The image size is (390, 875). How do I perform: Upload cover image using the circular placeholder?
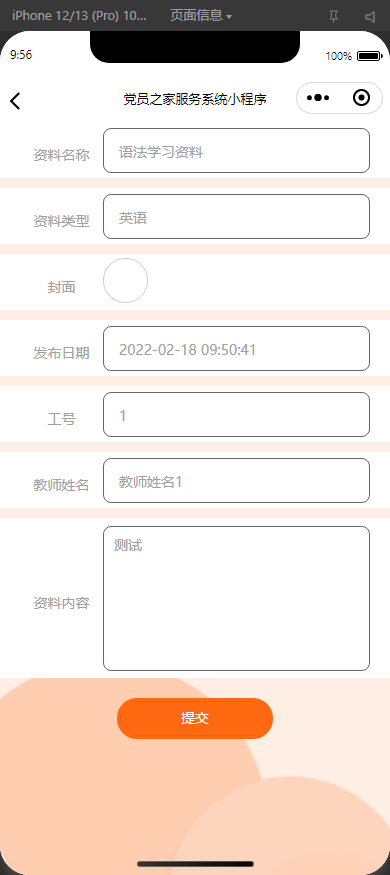pyautogui.click(x=126, y=281)
